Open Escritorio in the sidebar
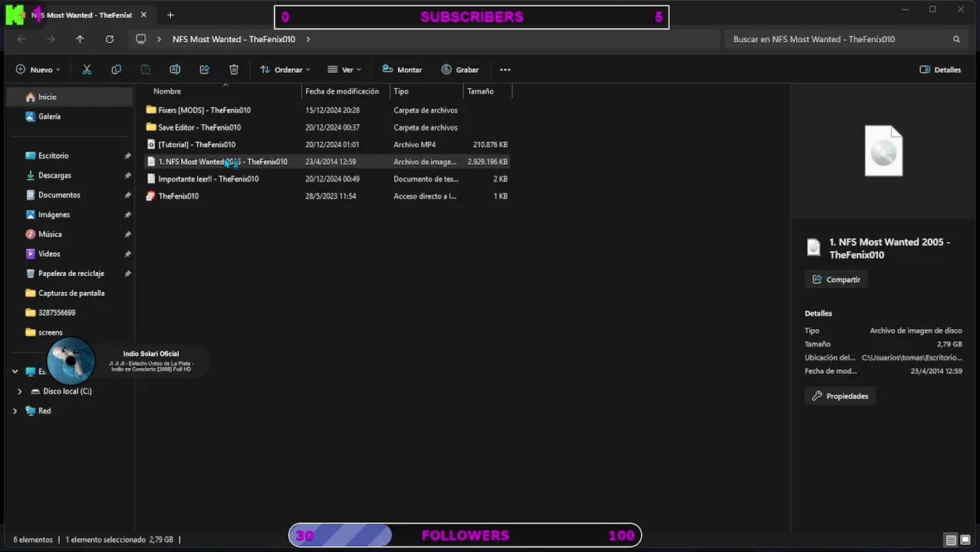The width and height of the screenshot is (980, 552). coord(53,156)
